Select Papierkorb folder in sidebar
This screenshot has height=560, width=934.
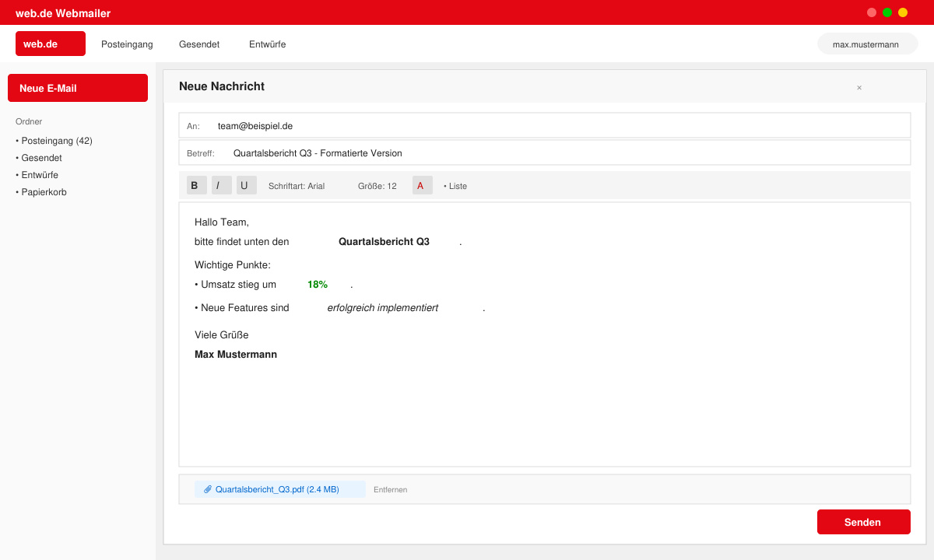[x=41, y=192]
